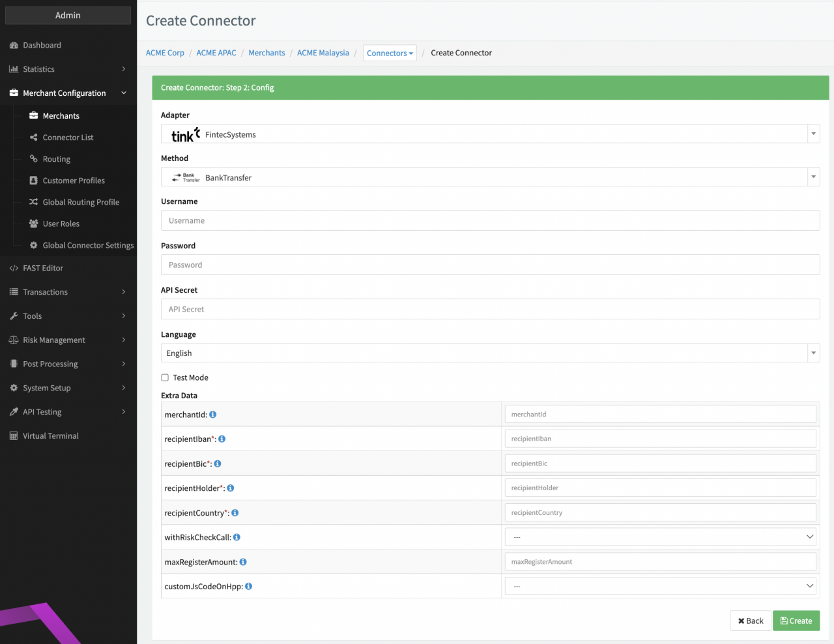Click the Virtual Terminal calculator icon
The width and height of the screenshot is (834, 644).
pyautogui.click(x=14, y=436)
